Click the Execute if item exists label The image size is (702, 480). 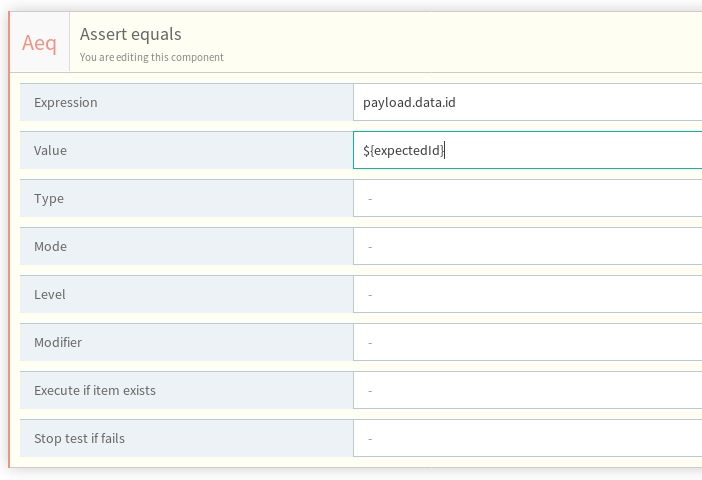pos(95,390)
